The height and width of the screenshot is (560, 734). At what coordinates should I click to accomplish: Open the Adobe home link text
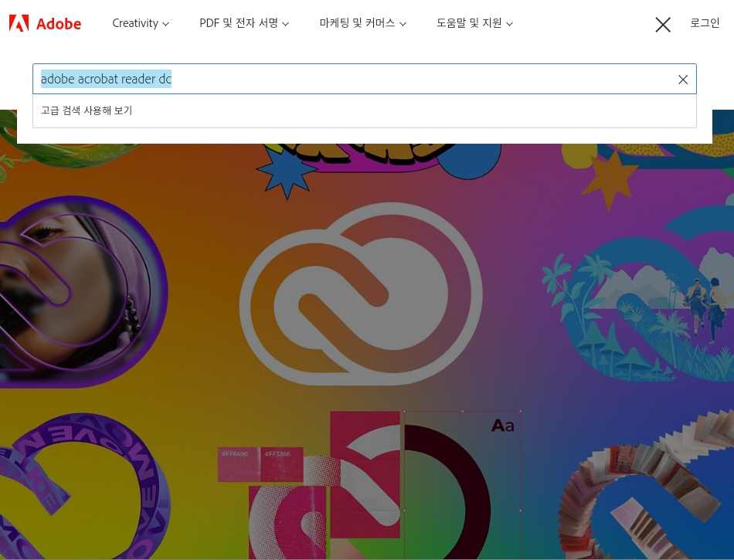[59, 23]
